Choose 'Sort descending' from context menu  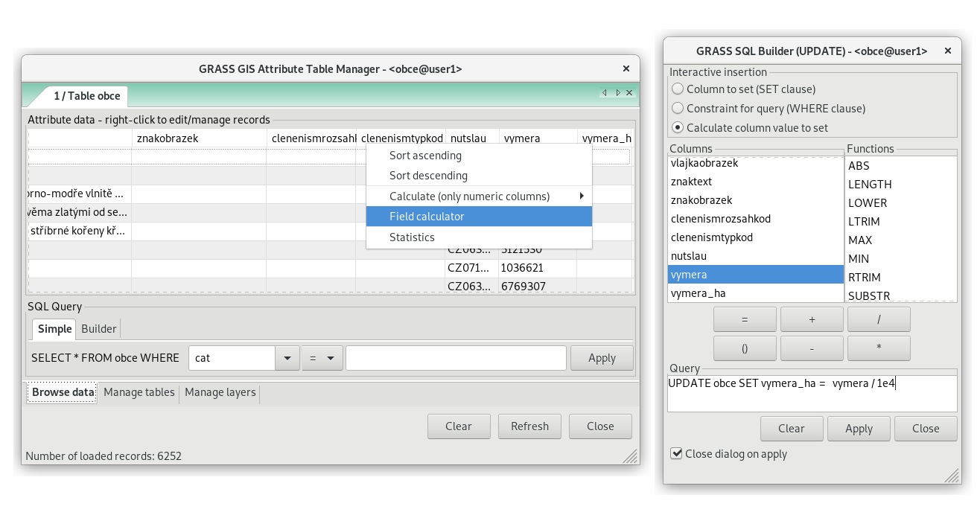(479, 176)
